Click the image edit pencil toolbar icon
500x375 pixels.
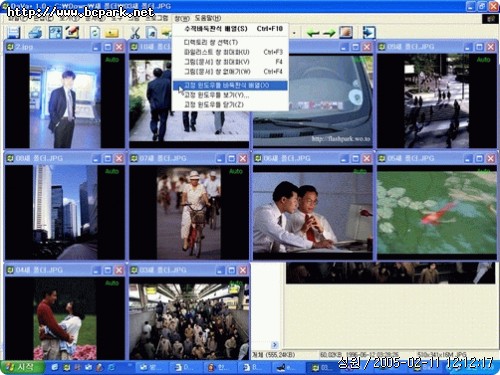[72, 32]
